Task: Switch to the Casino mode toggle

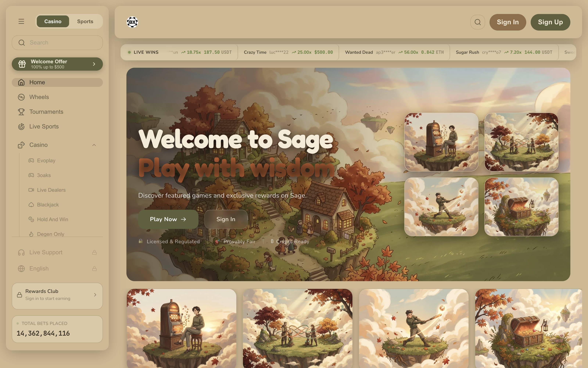Action: click(x=53, y=21)
